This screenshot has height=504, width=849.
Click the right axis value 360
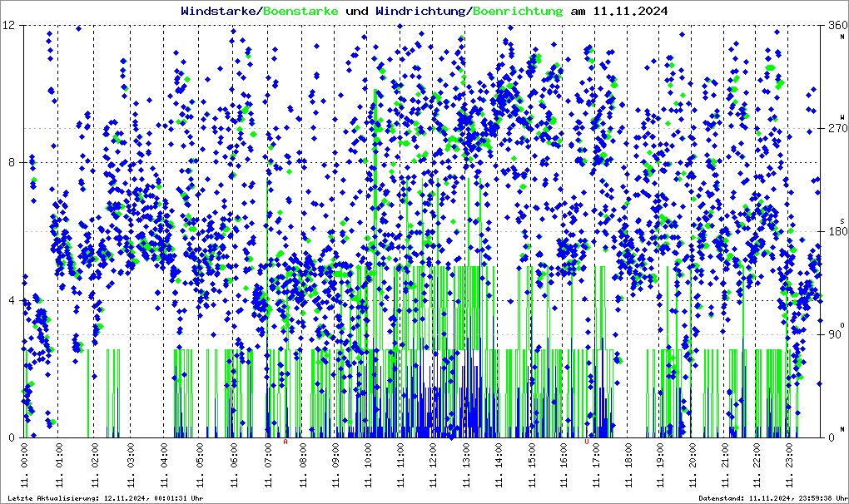(x=837, y=26)
